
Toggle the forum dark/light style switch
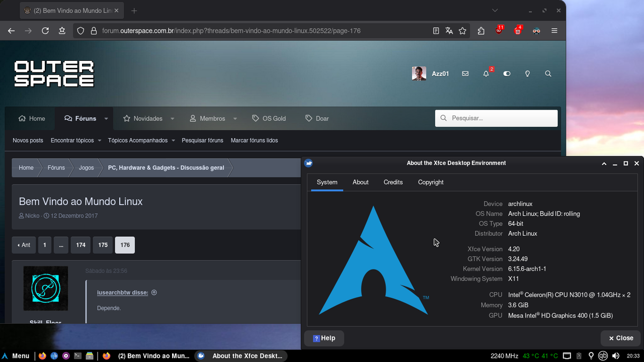click(507, 73)
